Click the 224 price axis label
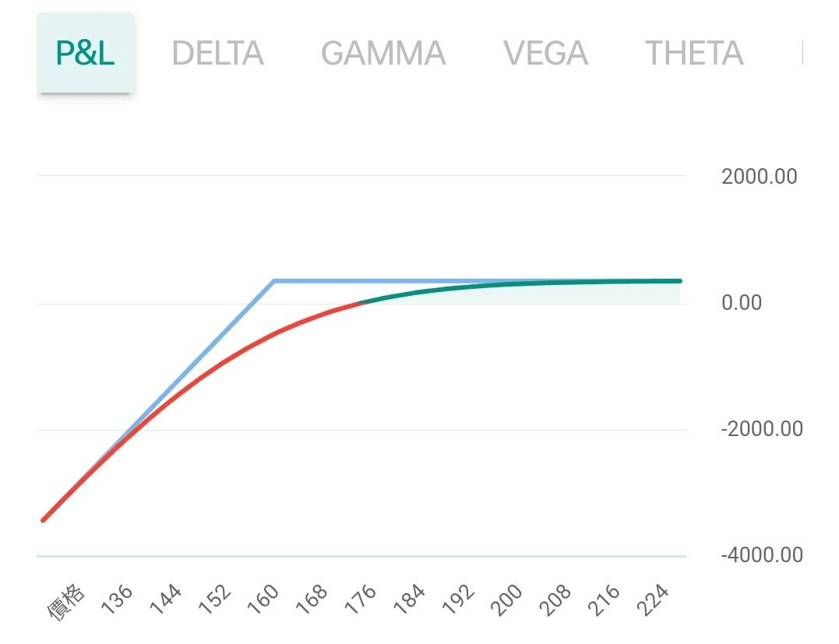839x644 pixels. click(655, 600)
